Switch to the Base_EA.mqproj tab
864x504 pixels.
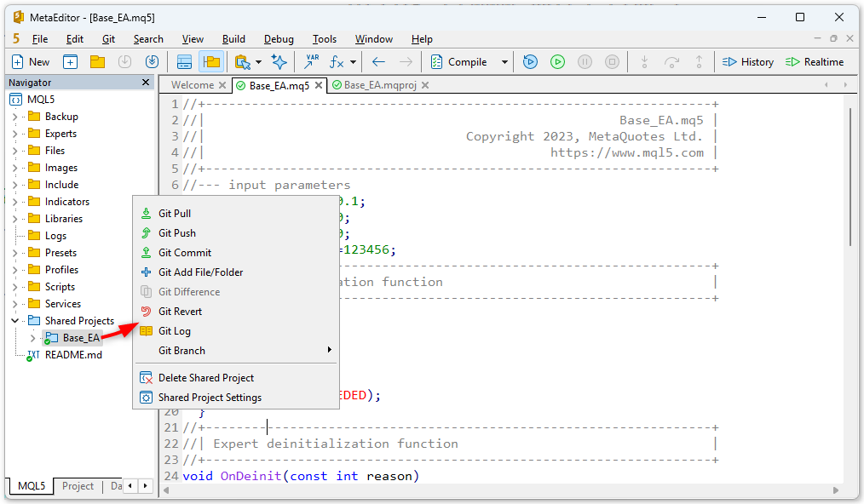tap(380, 85)
